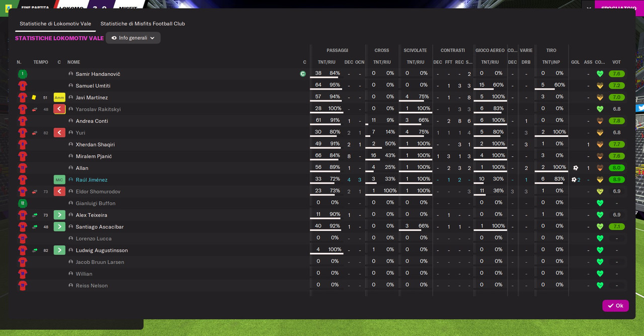Click the MIC badge for Raúl Jiménez
This screenshot has height=336, width=644.
click(x=59, y=179)
